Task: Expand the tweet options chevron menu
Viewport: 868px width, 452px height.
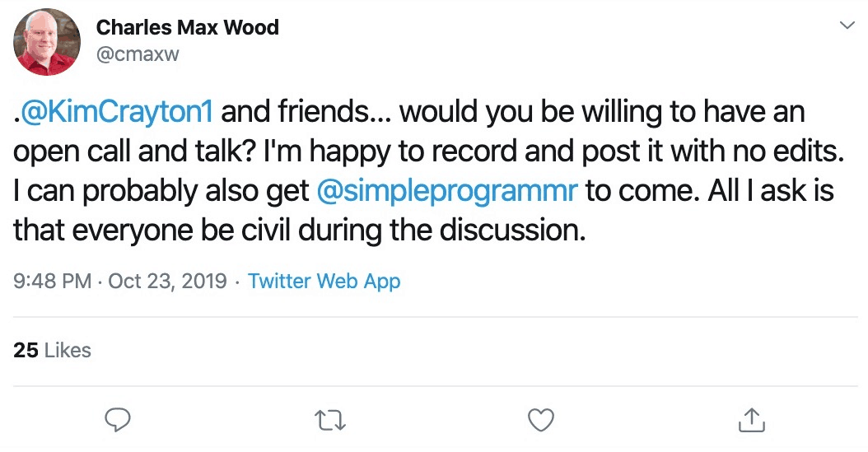Action: (847, 26)
